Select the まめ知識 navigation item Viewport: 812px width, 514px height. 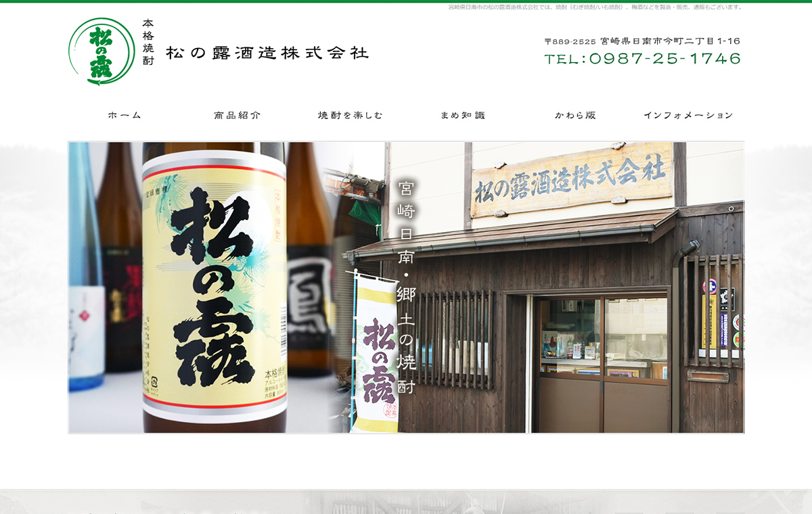tap(463, 116)
